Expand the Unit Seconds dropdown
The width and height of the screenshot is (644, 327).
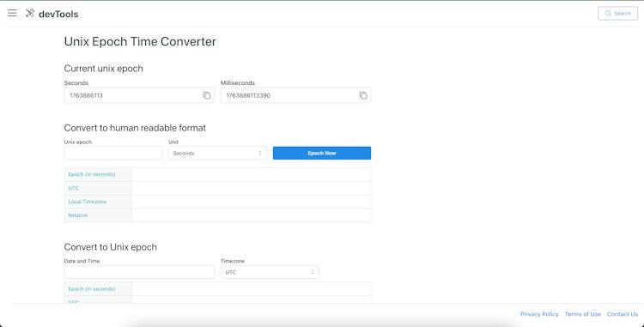pos(218,153)
